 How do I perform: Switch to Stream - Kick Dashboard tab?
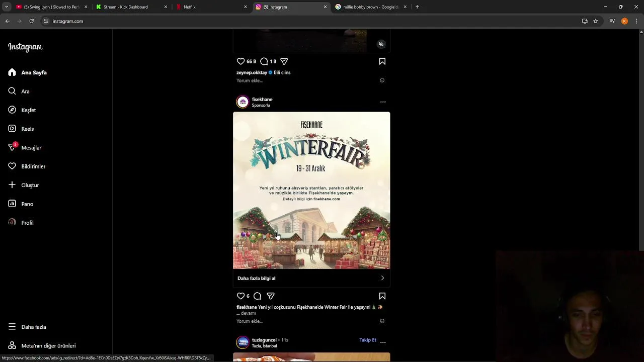coord(131,7)
